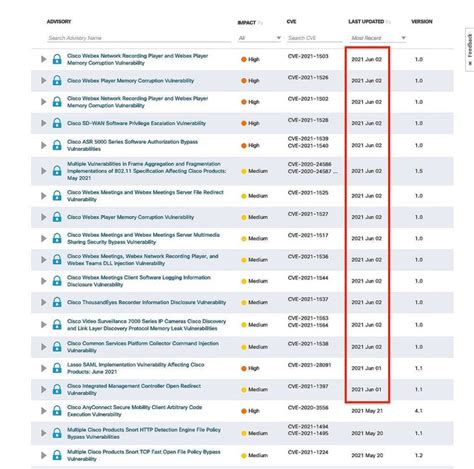The image size is (474, 469).
Task: Expand the Lasso SAML Implementation row
Action: [x=43, y=368]
